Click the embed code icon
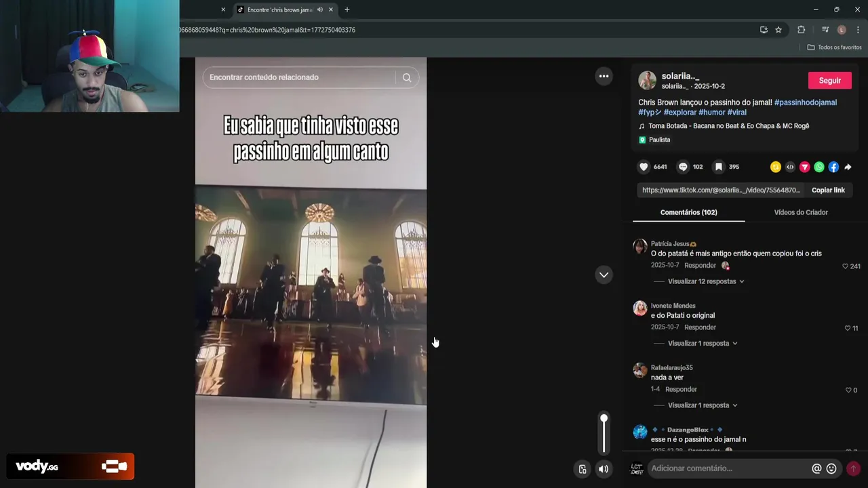This screenshot has height=488, width=868. tap(790, 167)
